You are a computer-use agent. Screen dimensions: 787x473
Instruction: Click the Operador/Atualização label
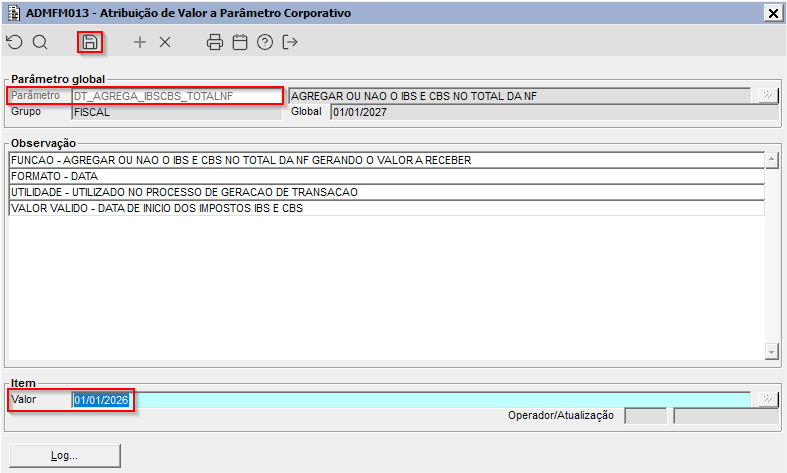coord(561,415)
